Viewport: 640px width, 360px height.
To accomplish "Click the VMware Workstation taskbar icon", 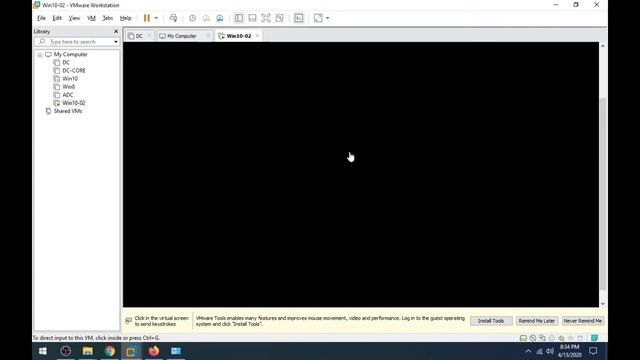I will tap(131, 351).
